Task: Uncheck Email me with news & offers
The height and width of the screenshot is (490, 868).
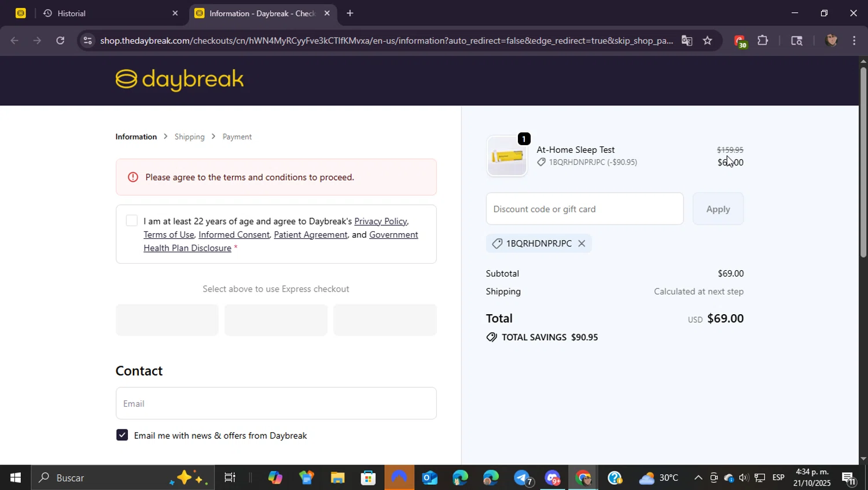Action: (x=122, y=435)
